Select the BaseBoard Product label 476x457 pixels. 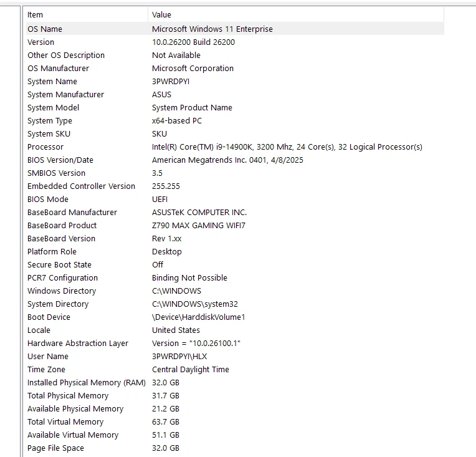tap(62, 225)
